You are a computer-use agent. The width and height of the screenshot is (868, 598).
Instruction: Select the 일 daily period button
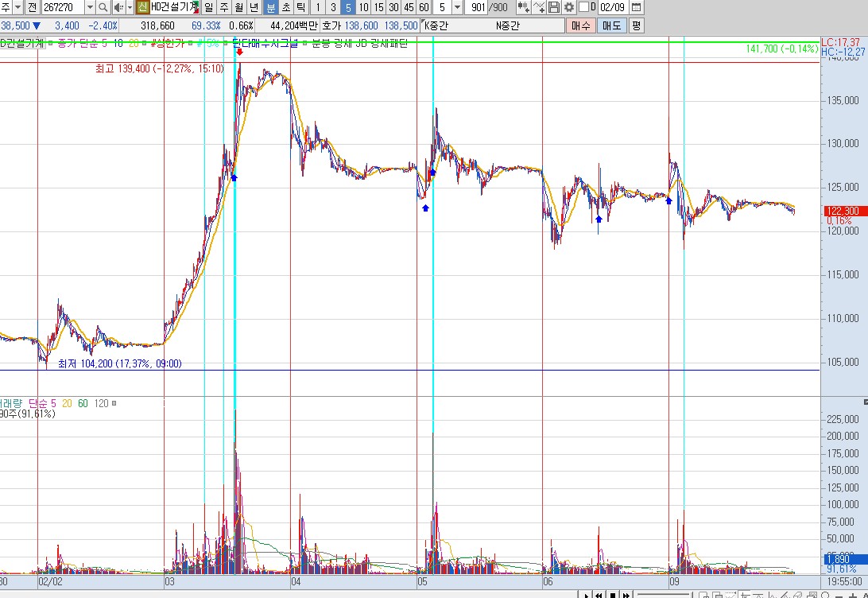pos(209,7)
